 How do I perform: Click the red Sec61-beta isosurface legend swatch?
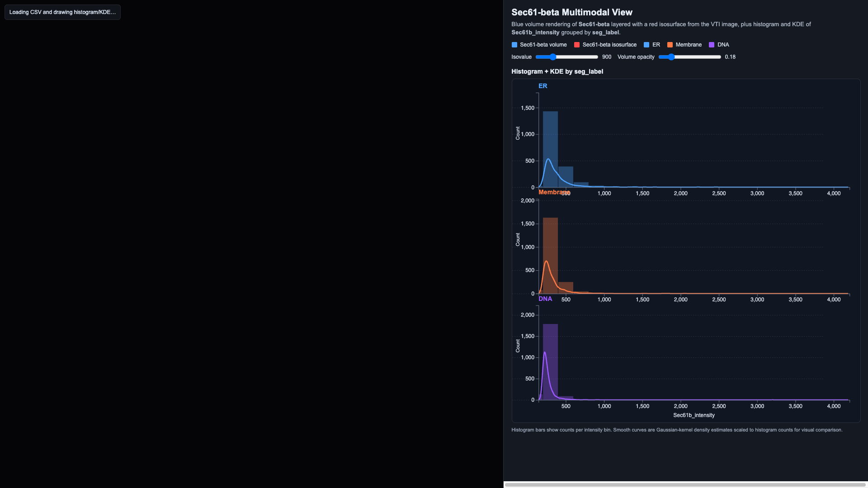tap(577, 45)
